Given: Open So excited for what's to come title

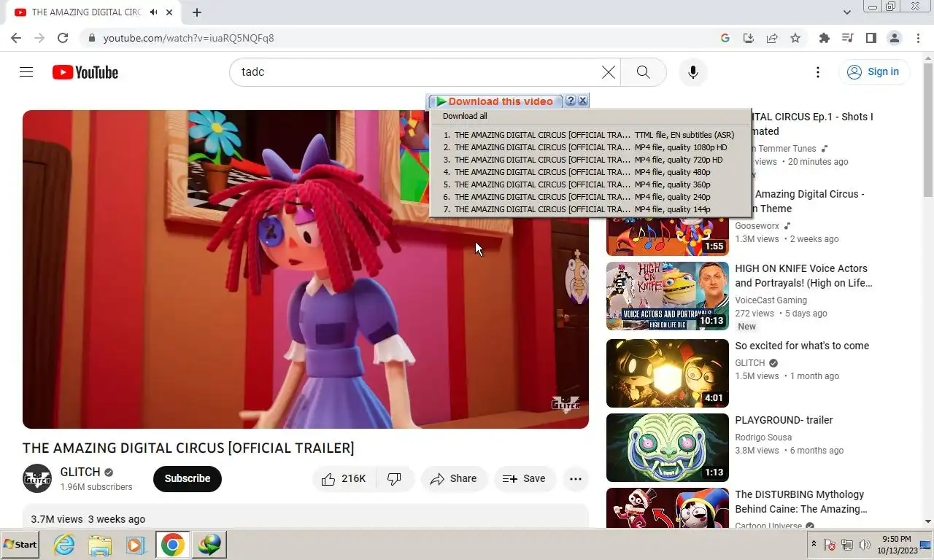Looking at the screenshot, I should point(802,346).
